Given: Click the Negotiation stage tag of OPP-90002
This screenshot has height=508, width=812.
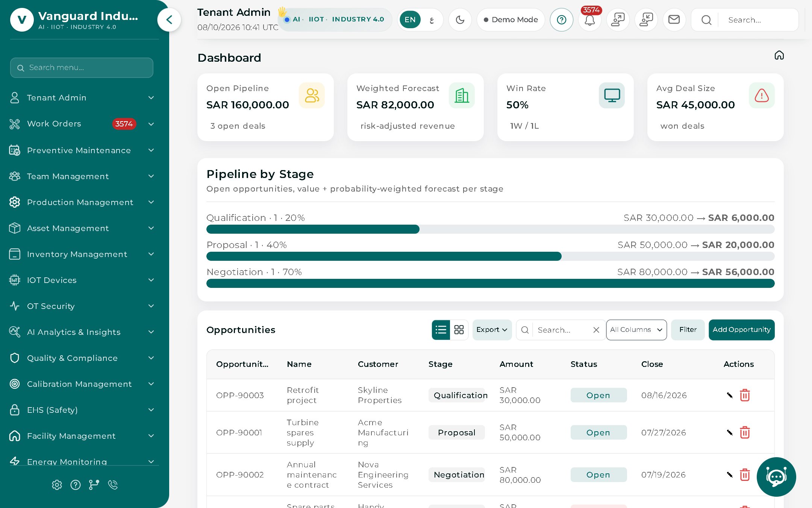Looking at the screenshot, I should pyautogui.click(x=456, y=475).
